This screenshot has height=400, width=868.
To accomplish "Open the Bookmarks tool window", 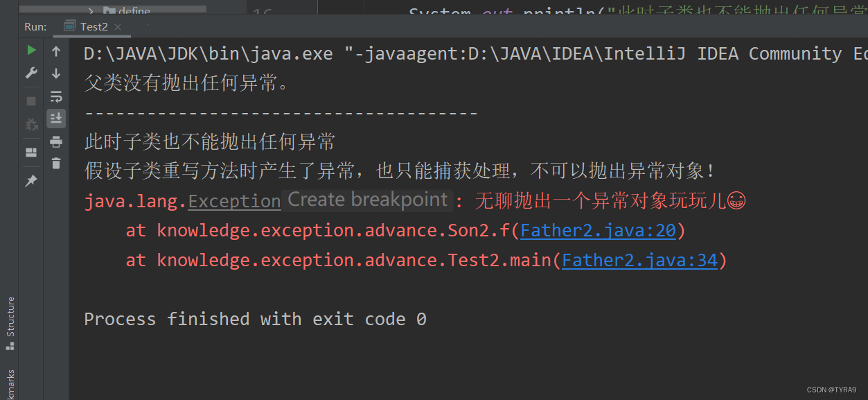I will coord(10,380).
